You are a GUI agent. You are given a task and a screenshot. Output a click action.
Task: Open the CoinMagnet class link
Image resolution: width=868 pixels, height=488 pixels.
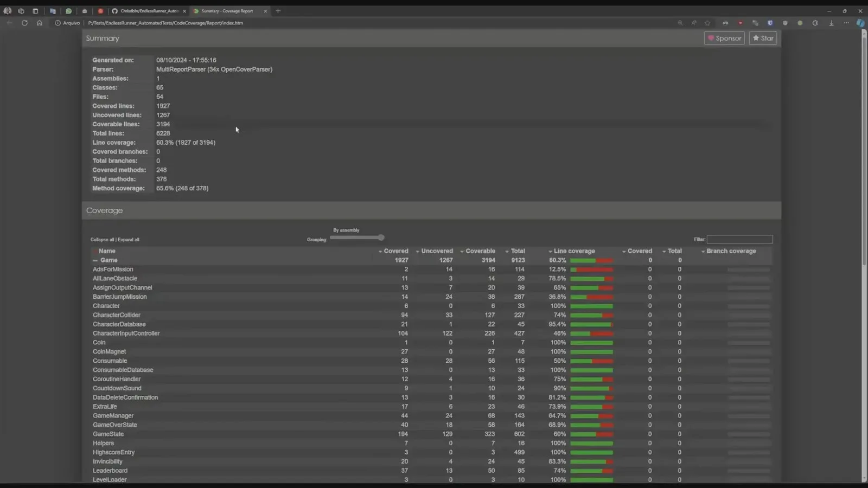click(109, 352)
